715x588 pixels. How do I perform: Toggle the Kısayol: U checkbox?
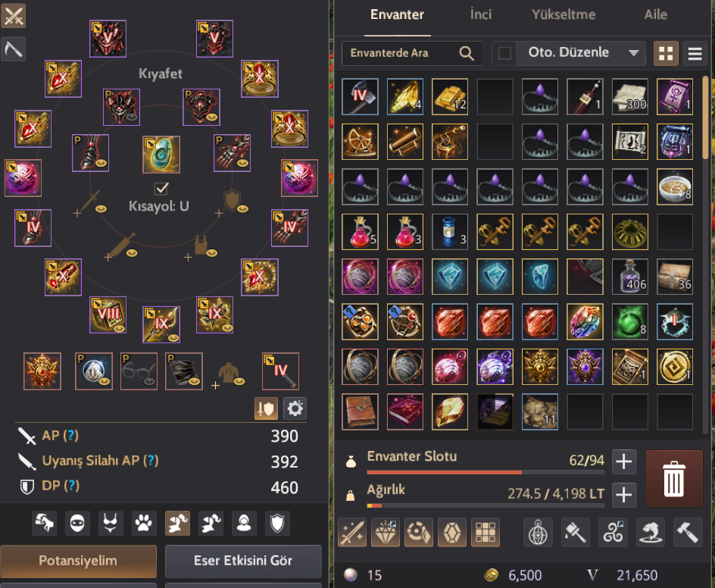pos(161,188)
